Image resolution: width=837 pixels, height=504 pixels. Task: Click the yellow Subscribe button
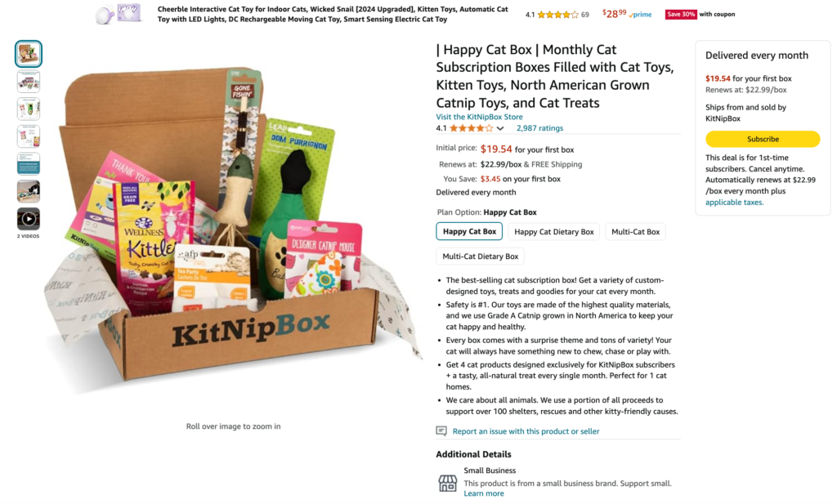[x=763, y=139]
